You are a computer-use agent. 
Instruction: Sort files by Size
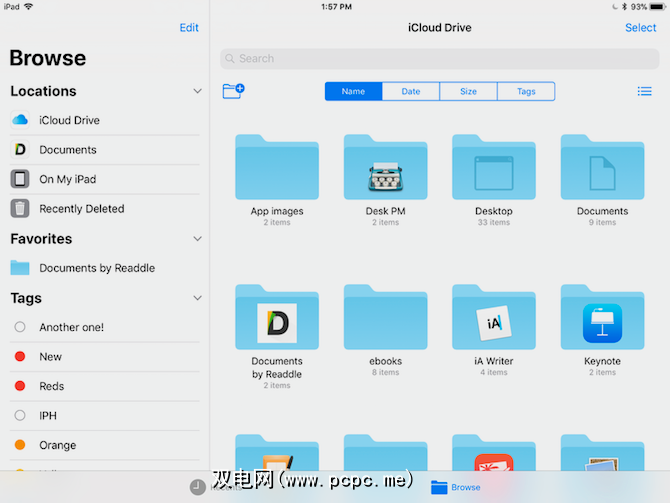click(x=468, y=91)
